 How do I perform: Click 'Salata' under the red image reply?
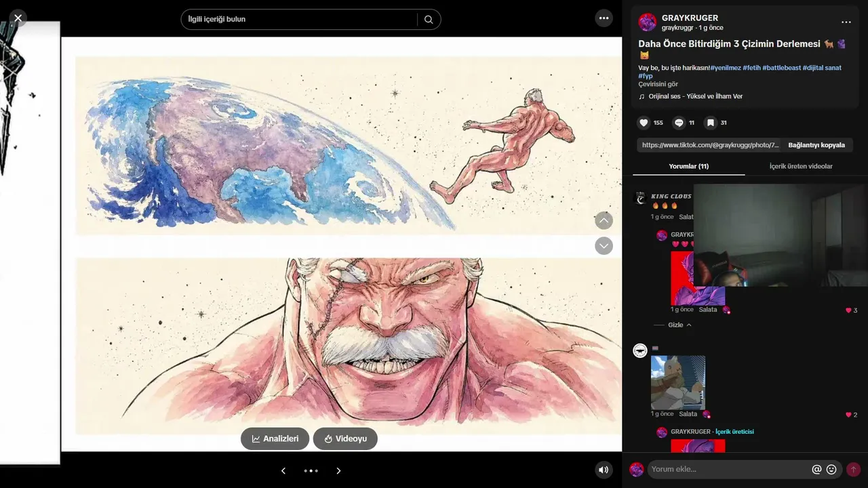(x=707, y=310)
